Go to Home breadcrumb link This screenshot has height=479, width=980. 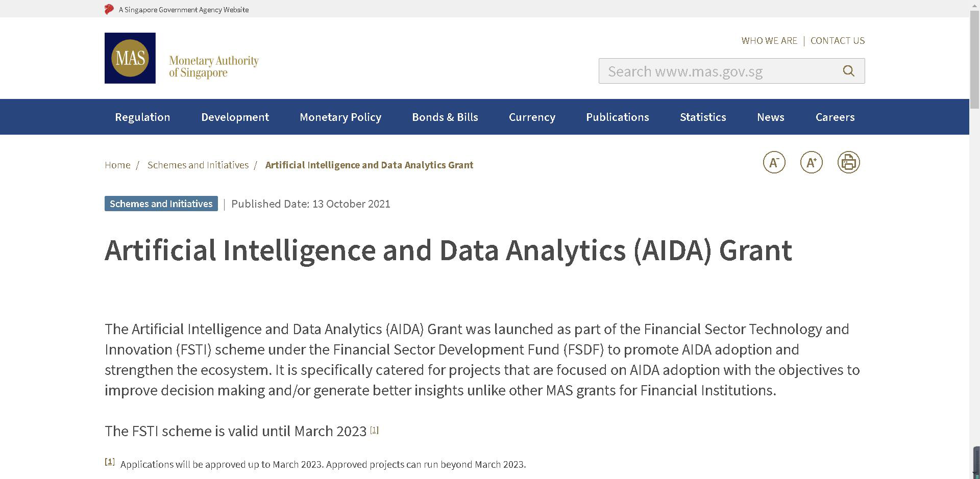tap(117, 165)
